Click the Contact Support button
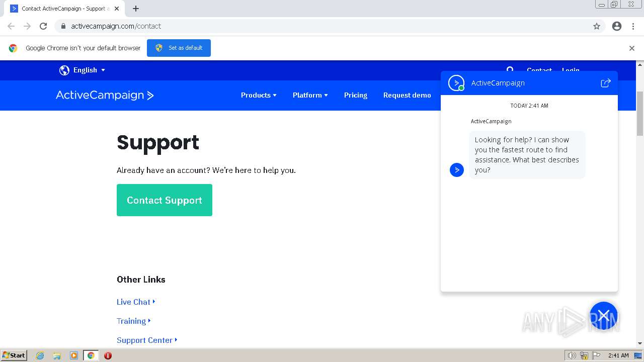The height and width of the screenshot is (362, 644). coord(165,200)
